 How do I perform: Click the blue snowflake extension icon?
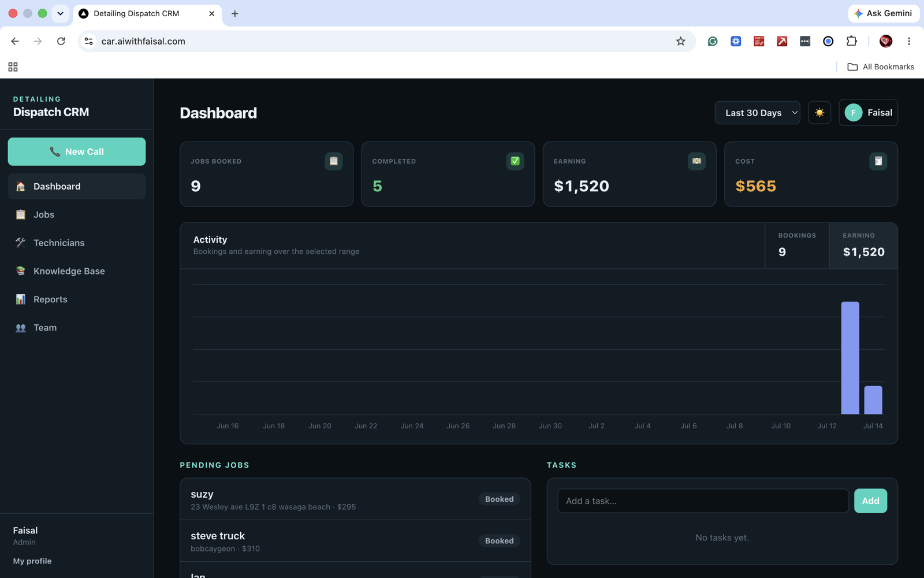coord(736,41)
